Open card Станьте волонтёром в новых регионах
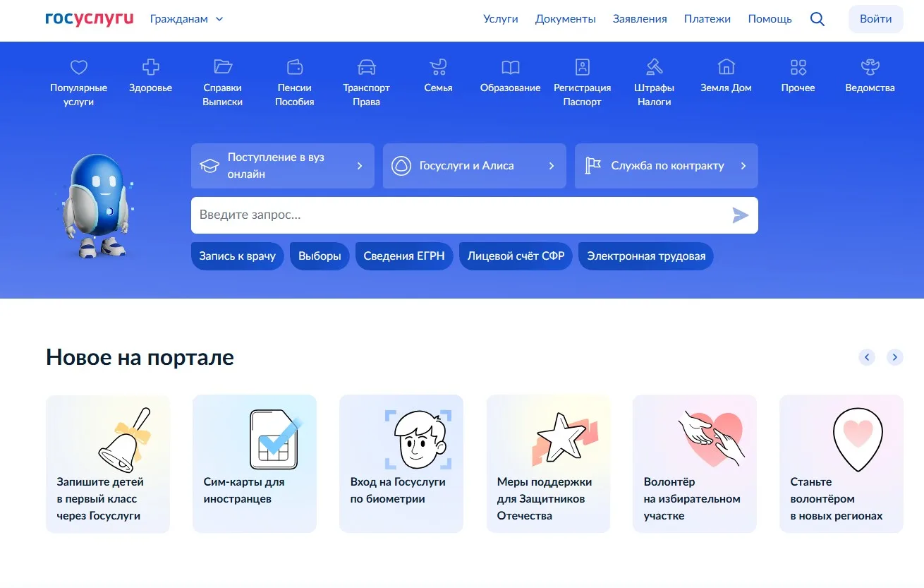This screenshot has height=588, width=924. pos(841,464)
